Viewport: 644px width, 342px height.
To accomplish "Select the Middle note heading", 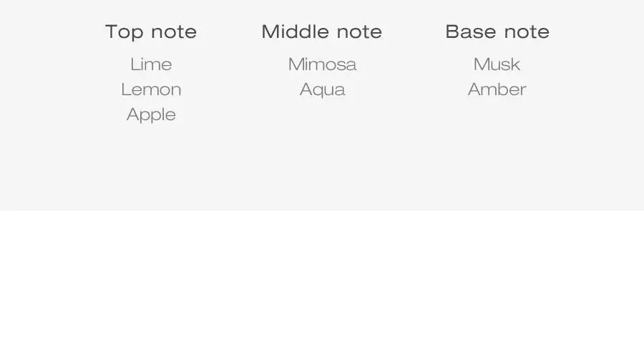I will 322,31.
